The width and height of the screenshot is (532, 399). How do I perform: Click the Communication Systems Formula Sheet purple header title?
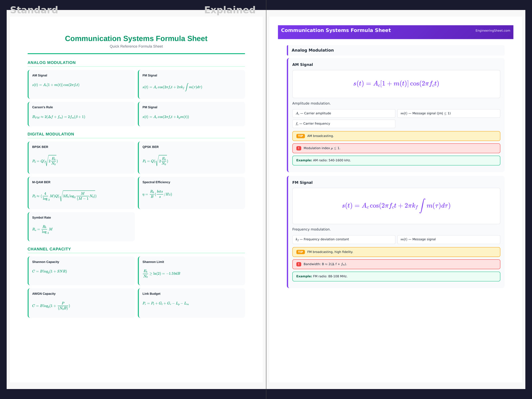[336, 30]
